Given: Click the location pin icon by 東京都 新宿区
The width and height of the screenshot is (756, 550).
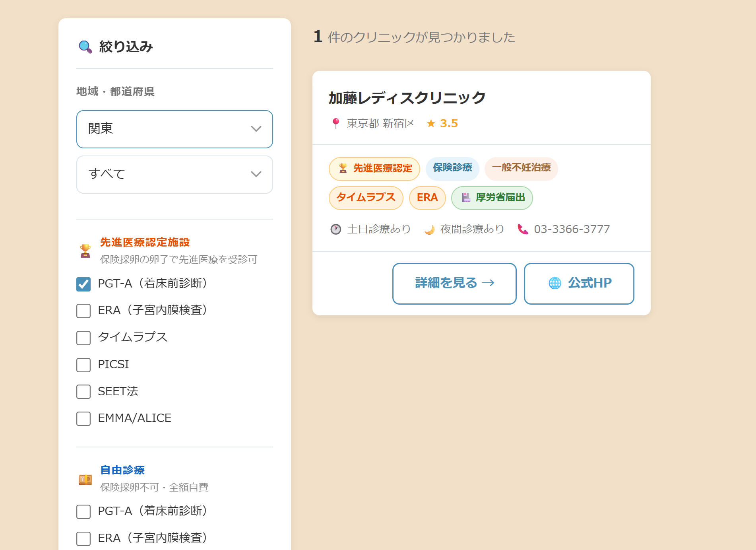Looking at the screenshot, I should (336, 123).
